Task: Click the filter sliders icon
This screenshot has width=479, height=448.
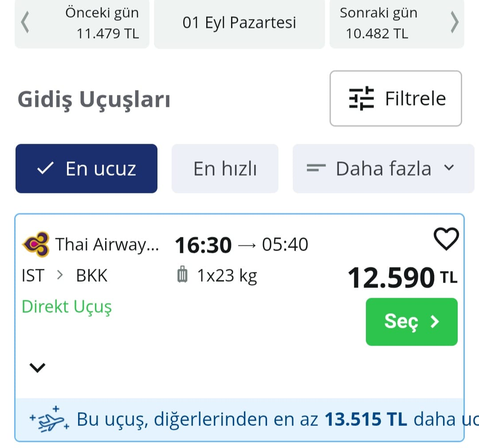Action: coord(361,98)
